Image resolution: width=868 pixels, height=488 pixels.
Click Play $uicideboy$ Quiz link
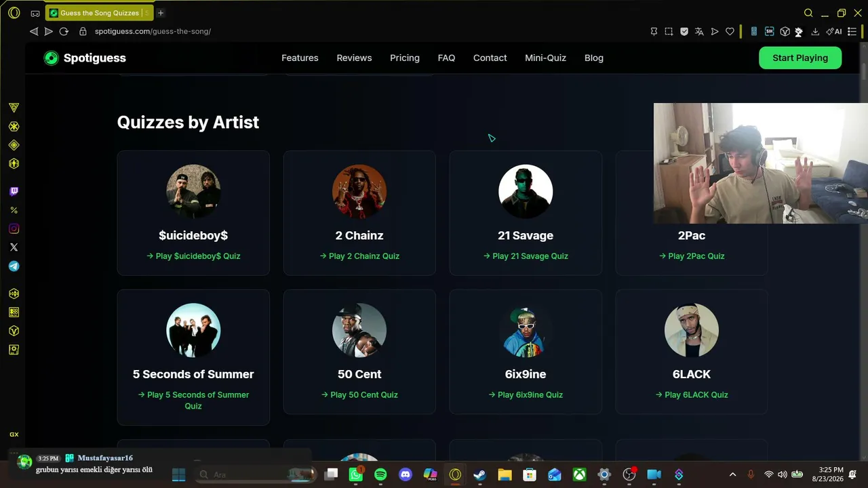(x=193, y=256)
